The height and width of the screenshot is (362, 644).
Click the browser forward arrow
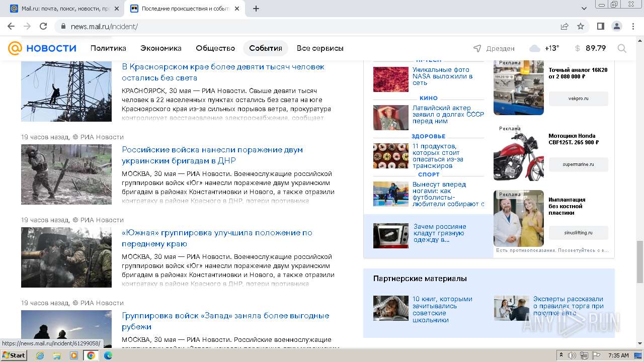(x=27, y=26)
